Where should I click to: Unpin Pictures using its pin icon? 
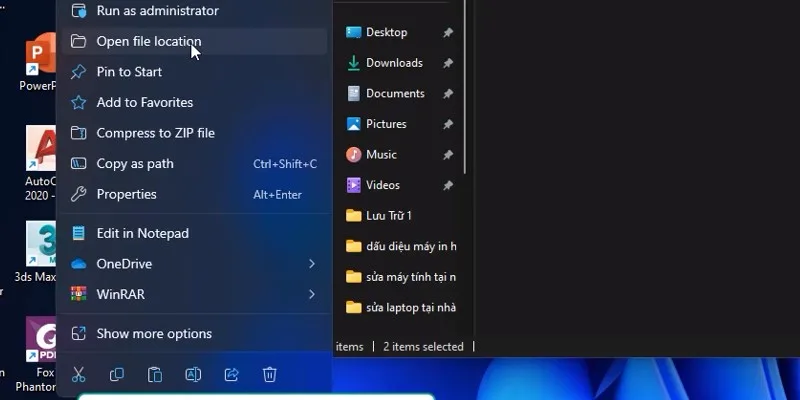coord(447,124)
